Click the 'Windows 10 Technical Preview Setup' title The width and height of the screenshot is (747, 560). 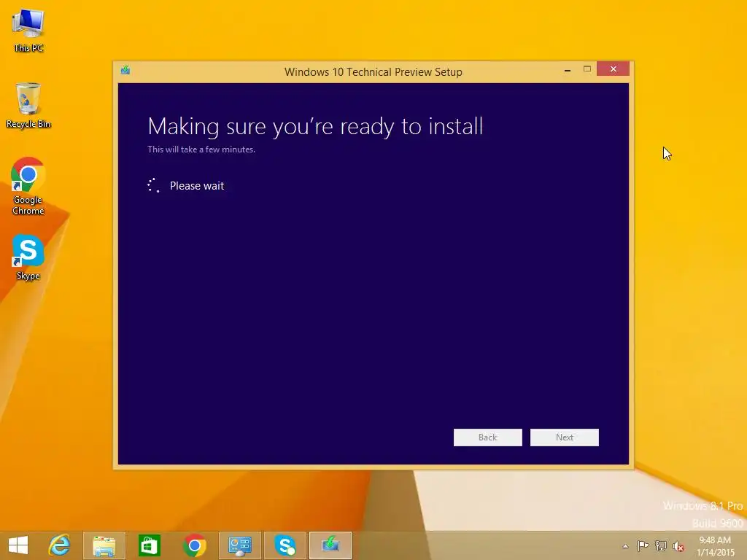point(373,72)
